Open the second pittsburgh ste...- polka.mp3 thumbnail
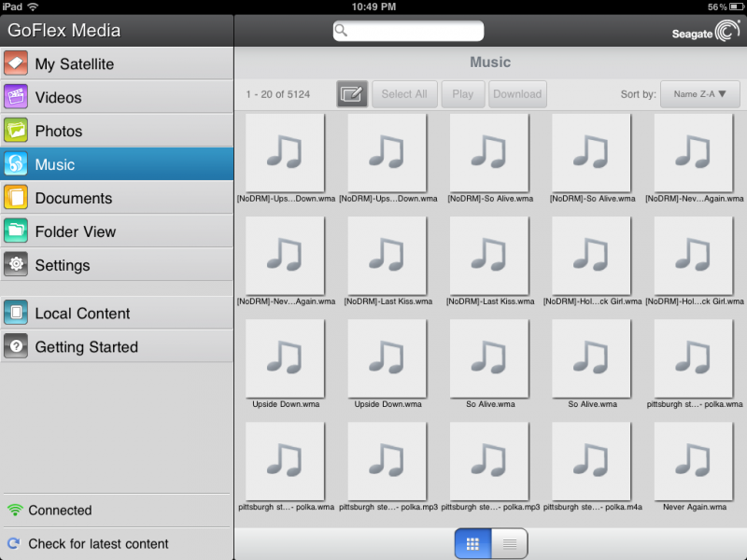The width and height of the screenshot is (747, 560). pyautogui.click(x=489, y=461)
